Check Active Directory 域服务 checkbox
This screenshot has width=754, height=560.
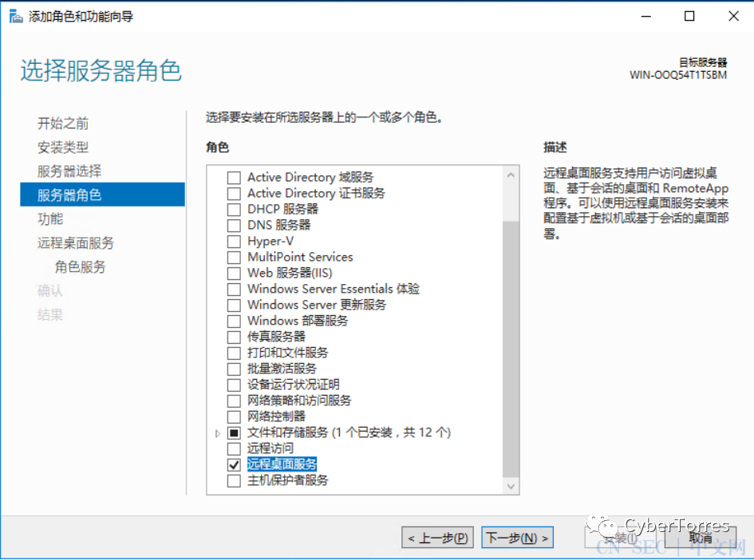tap(235, 178)
